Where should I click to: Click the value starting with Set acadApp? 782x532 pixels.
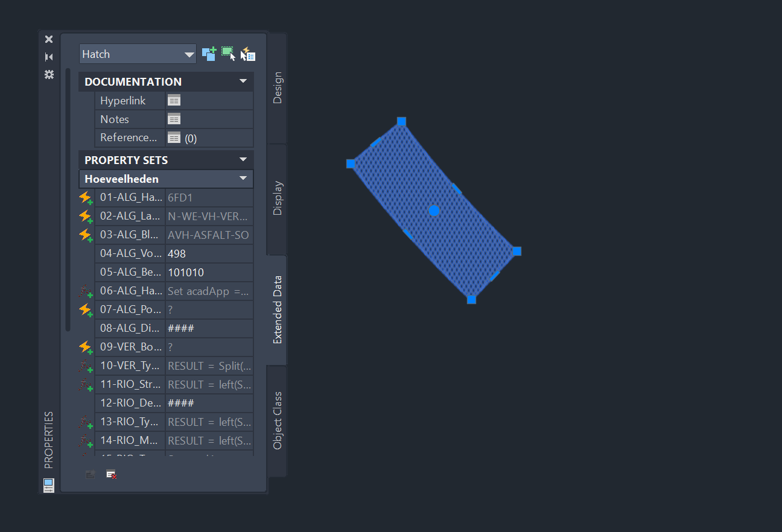209,291
